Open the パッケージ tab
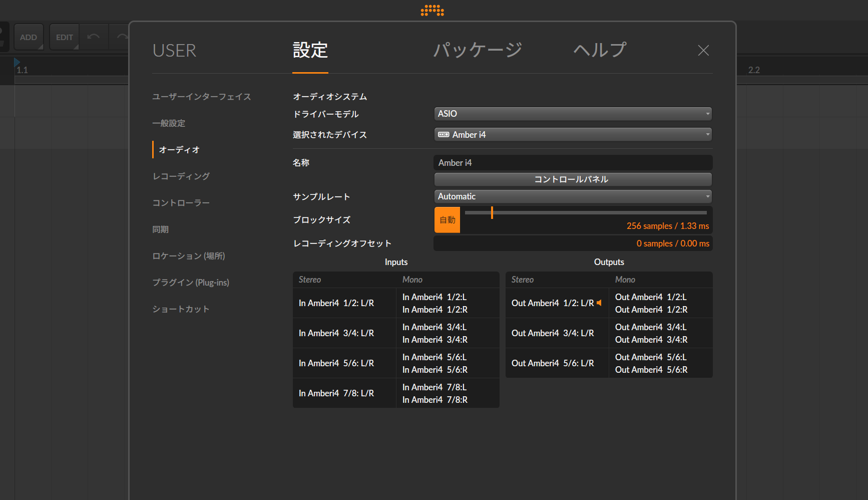 (x=478, y=50)
